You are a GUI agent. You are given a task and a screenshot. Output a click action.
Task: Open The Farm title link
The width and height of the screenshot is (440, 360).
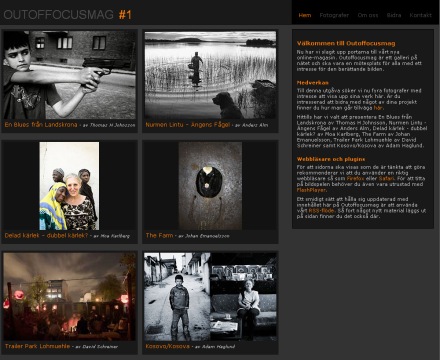(x=159, y=235)
